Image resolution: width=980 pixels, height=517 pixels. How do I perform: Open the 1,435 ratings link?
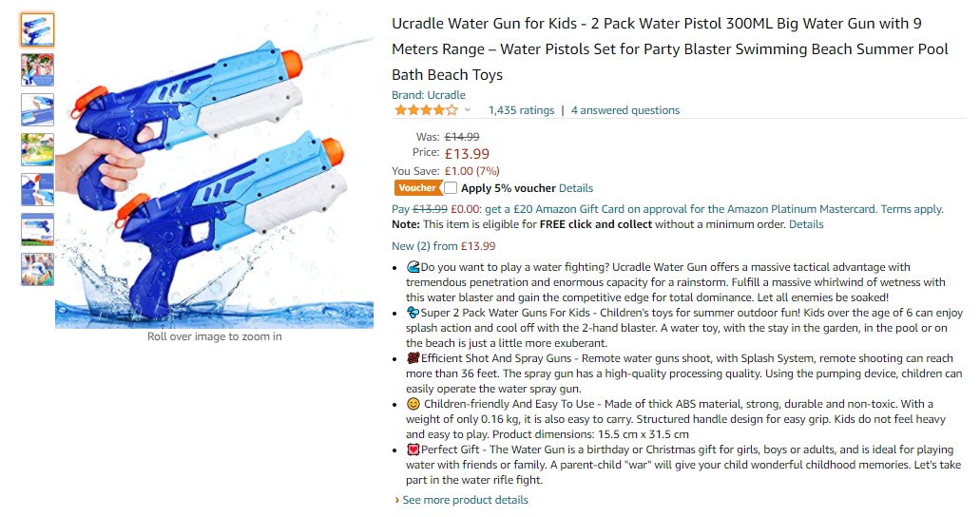click(x=521, y=110)
